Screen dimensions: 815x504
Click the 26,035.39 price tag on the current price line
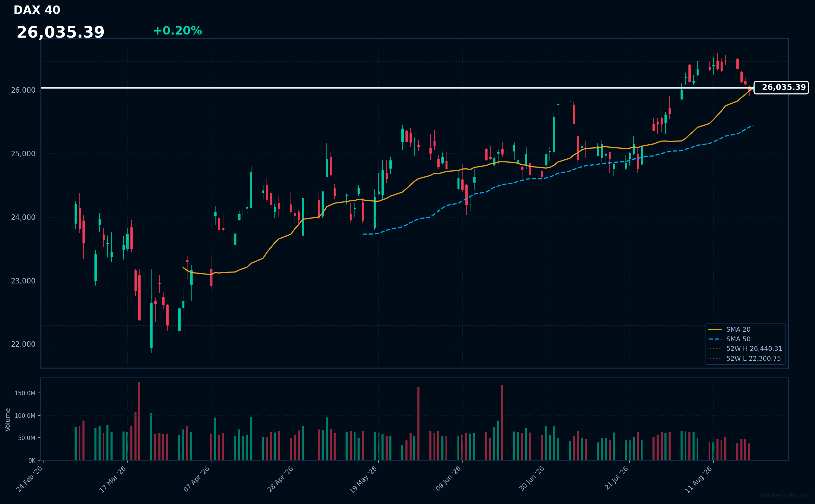pos(781,88)
